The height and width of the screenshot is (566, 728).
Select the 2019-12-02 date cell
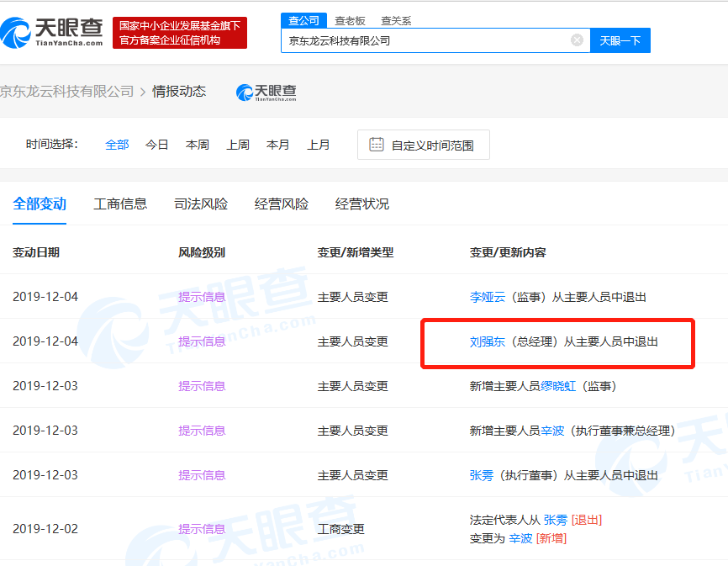[x=45, y=529]
